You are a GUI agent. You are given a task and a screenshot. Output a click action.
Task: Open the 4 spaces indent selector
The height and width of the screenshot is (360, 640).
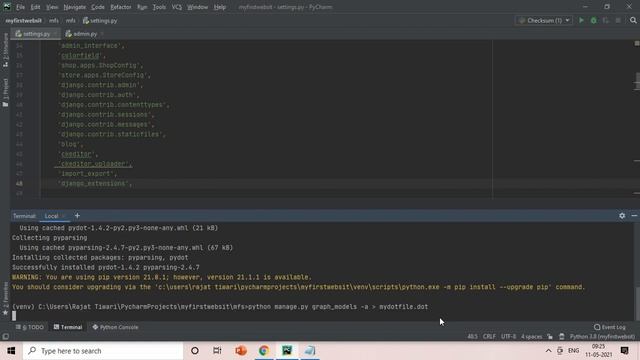[531, 337]
